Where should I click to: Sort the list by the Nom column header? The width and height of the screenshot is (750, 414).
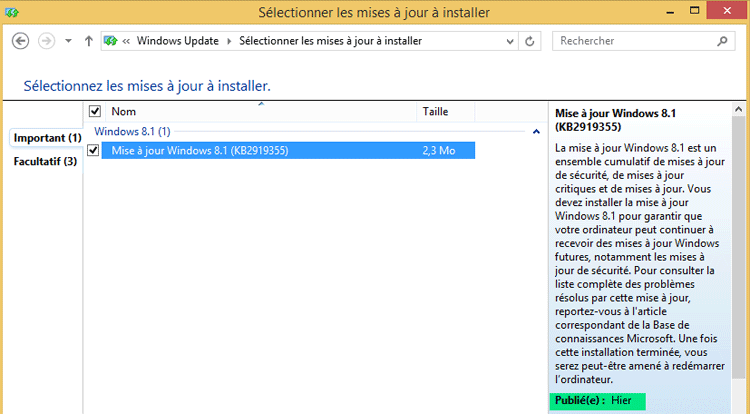coord(124,112)
